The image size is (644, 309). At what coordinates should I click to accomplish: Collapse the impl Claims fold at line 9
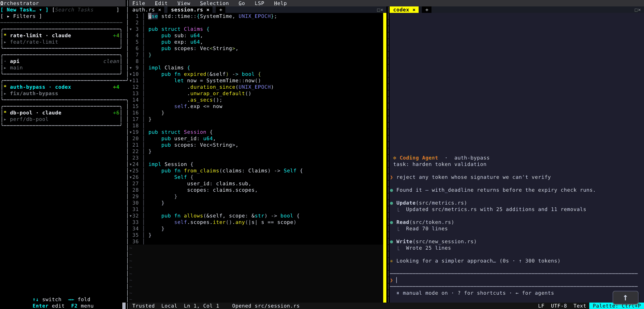[131, 68]
